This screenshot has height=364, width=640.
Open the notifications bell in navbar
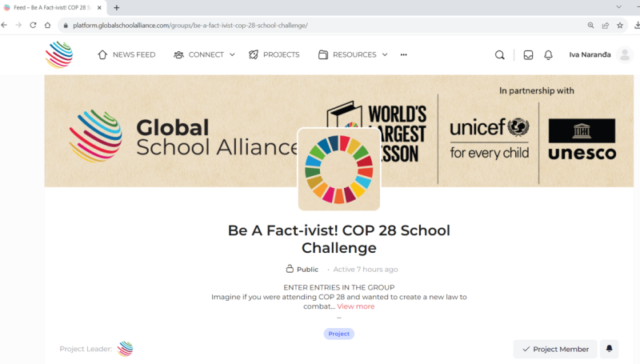pyautogui.click(x=548, y=54)
